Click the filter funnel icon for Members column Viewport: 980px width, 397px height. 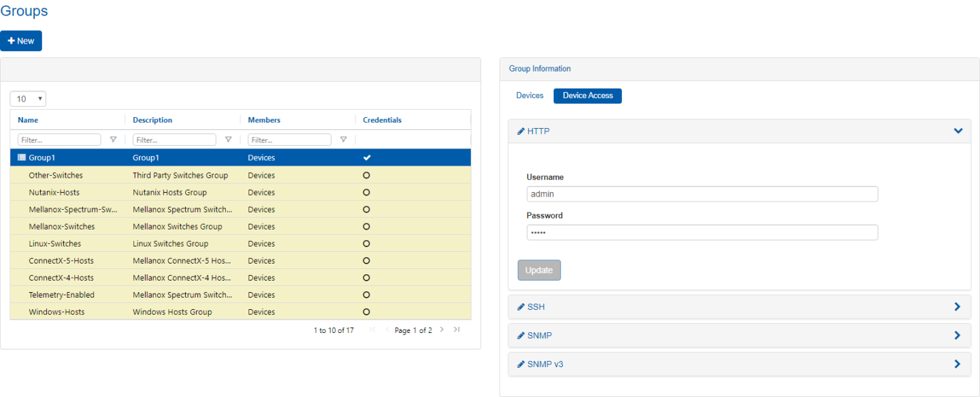343,140
